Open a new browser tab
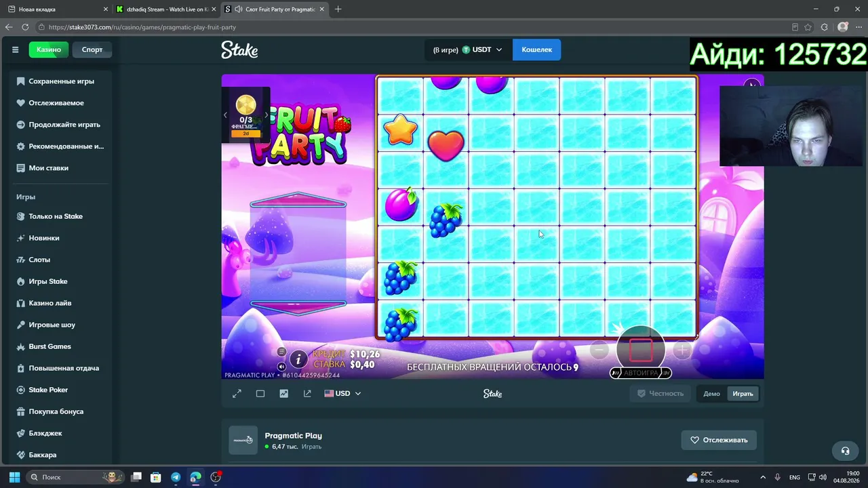868x488 pixels. click(x=338, y=9)
